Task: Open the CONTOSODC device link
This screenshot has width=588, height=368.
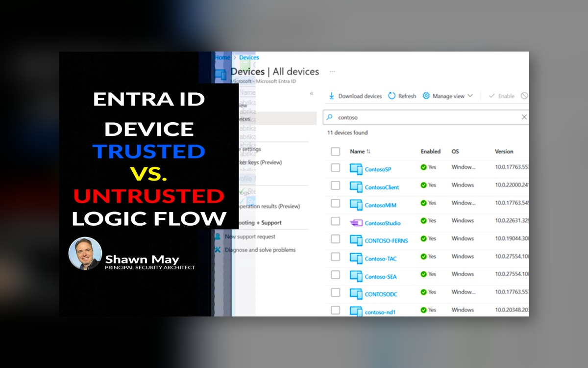Action: (381, 294)
